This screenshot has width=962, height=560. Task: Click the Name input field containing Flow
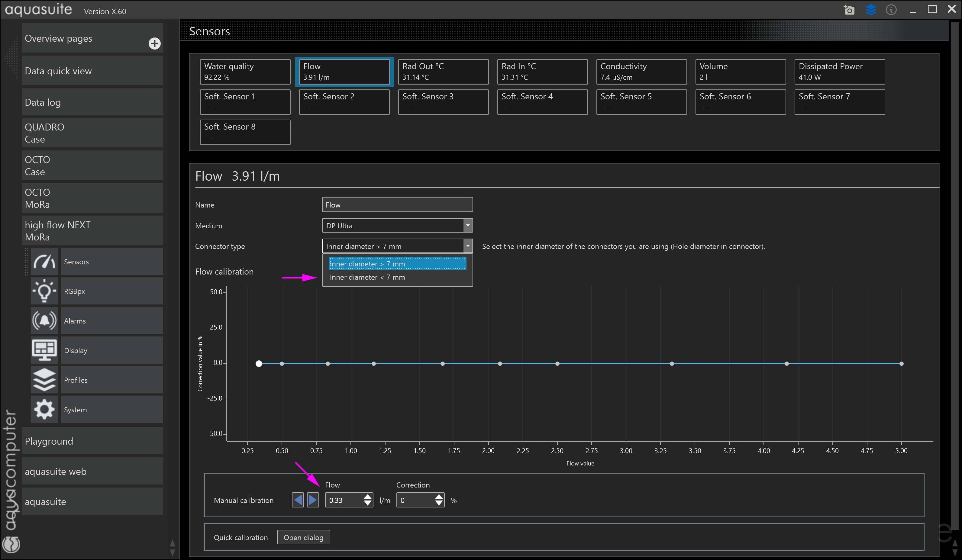pyautogui.click(x=397, y=205)
